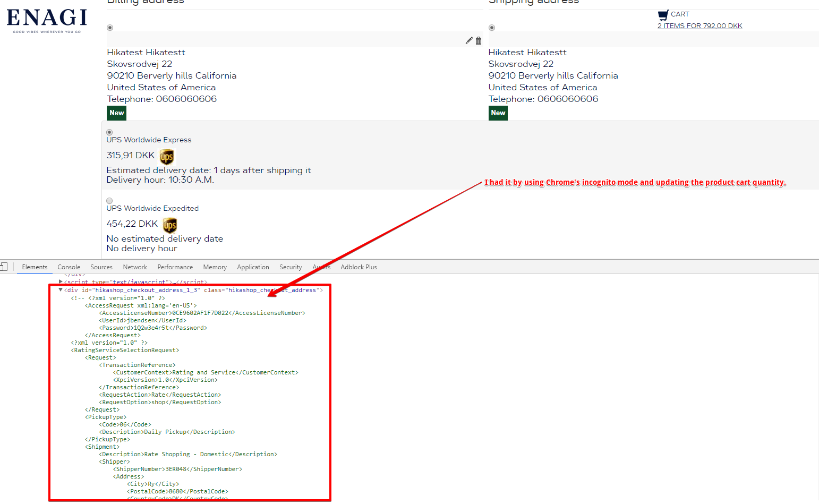Image resolution: width=819 pixels, height=504 pixels.
Task: Click billing Telephone: 0606060606 text
Action: [x=162, y=99]
